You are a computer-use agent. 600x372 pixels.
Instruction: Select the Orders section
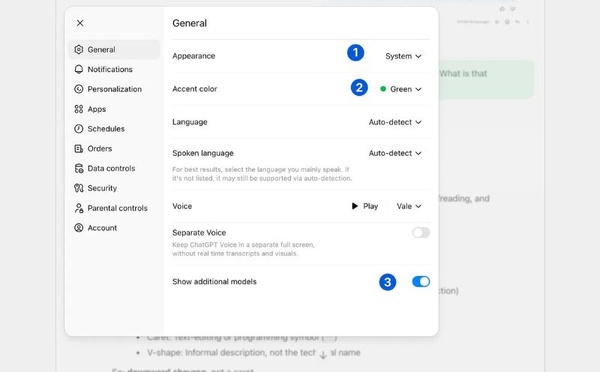tap(114, 148)
